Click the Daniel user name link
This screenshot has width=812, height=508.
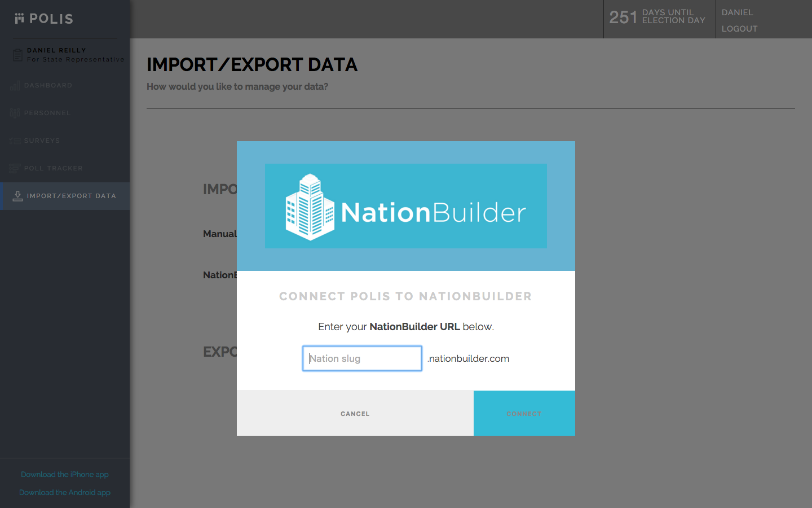[737, 12]
